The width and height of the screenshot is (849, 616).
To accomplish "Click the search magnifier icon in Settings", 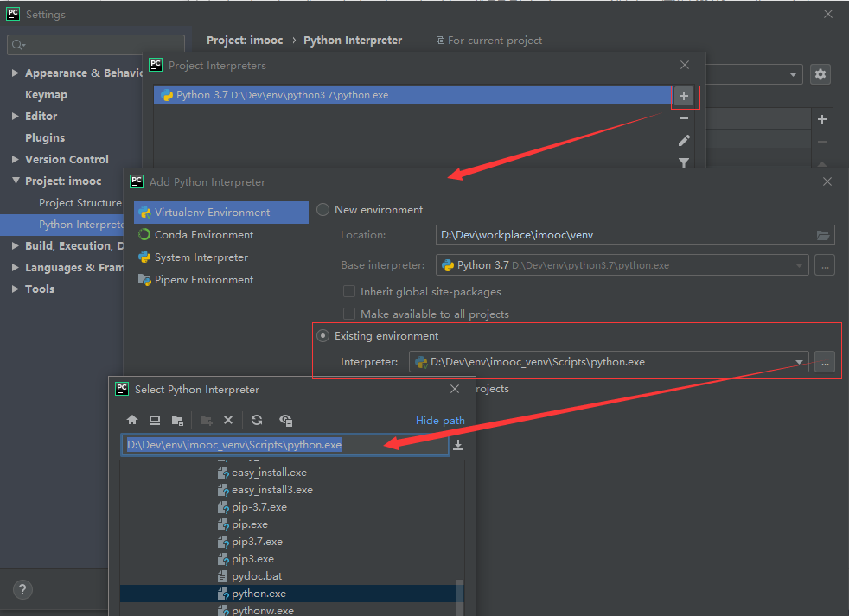I will 18,45.
